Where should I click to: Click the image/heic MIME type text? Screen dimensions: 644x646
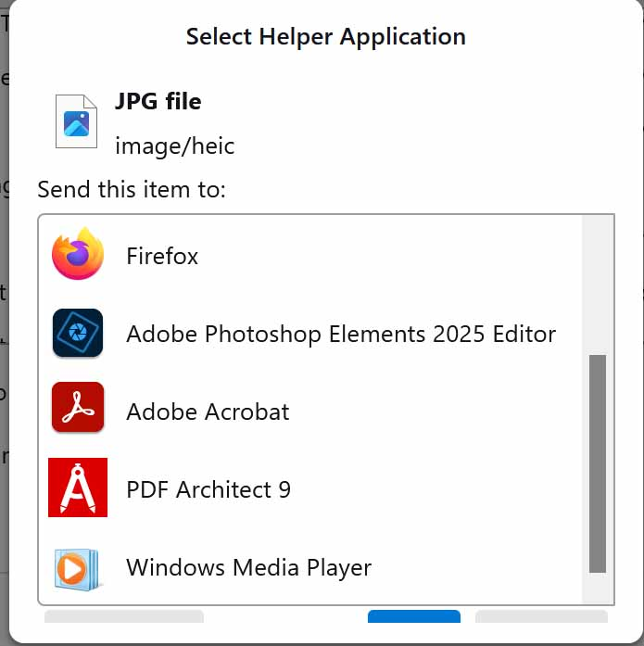point(174,146)
